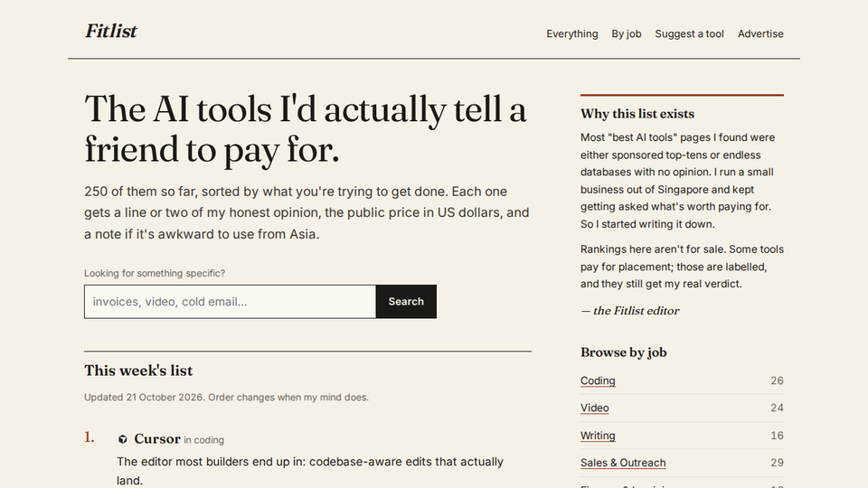Open the Fitlist logo home link
Viewport: 868px width, 488px height.
click(x=110, y=32)
